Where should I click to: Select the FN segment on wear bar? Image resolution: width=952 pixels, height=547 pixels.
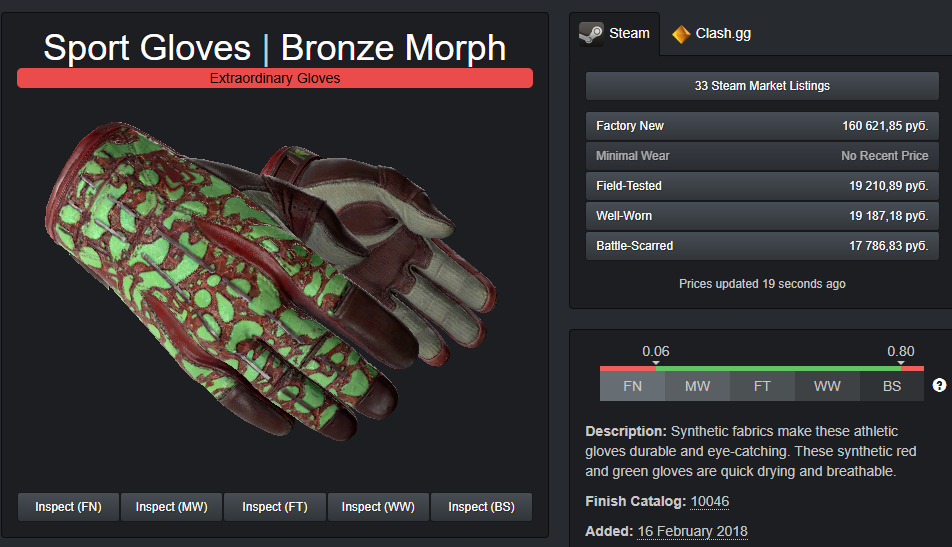pyautogui.click(x=632, y=386)
